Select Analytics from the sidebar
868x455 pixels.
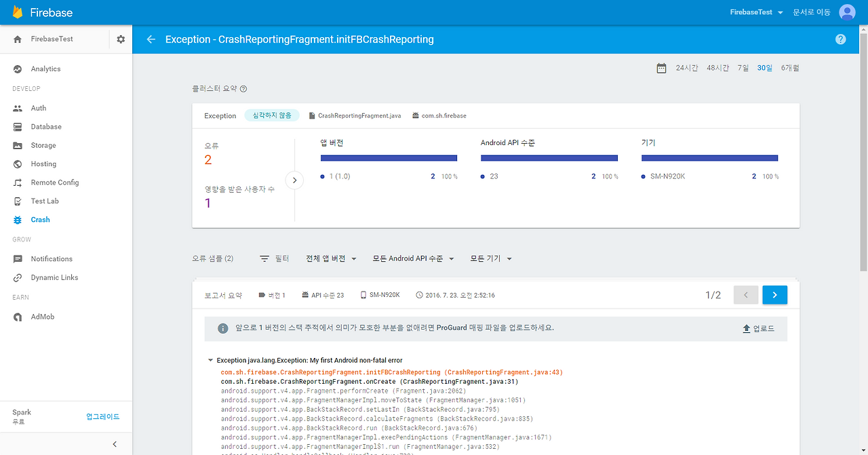coord(45,68)
